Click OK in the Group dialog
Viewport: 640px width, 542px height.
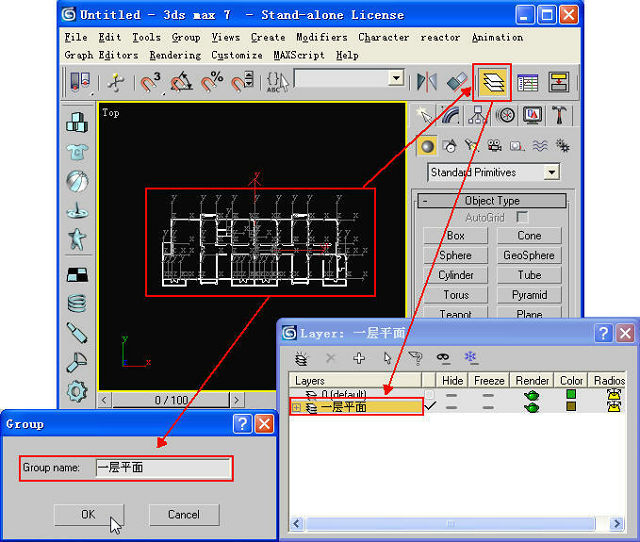pos(89,515)
